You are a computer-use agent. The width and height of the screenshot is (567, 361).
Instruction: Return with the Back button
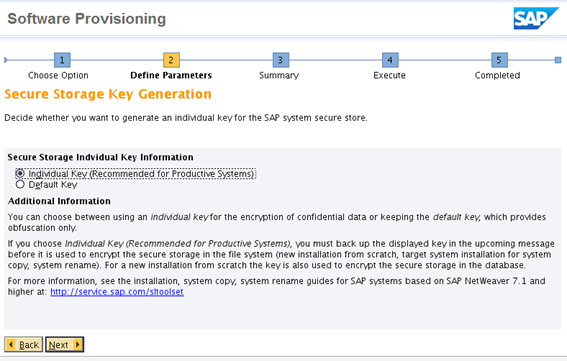click(24, 344)
